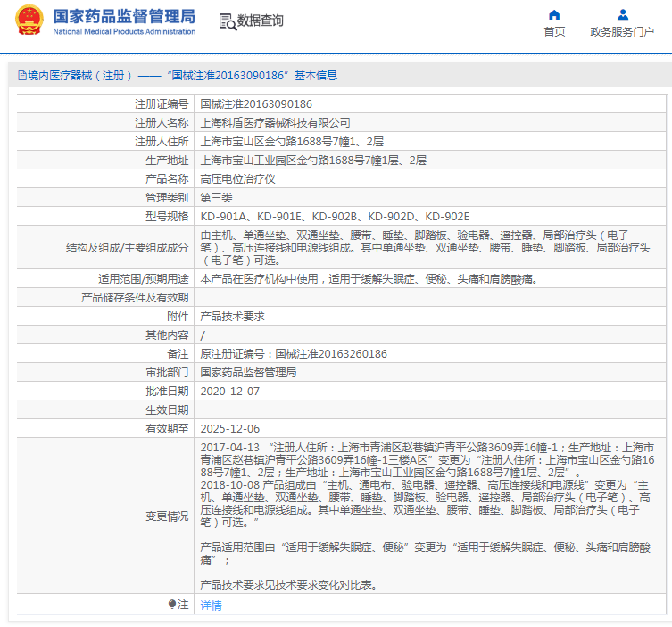Click the 生效日期 row label

pyautogui.click(x=167, y=410)
